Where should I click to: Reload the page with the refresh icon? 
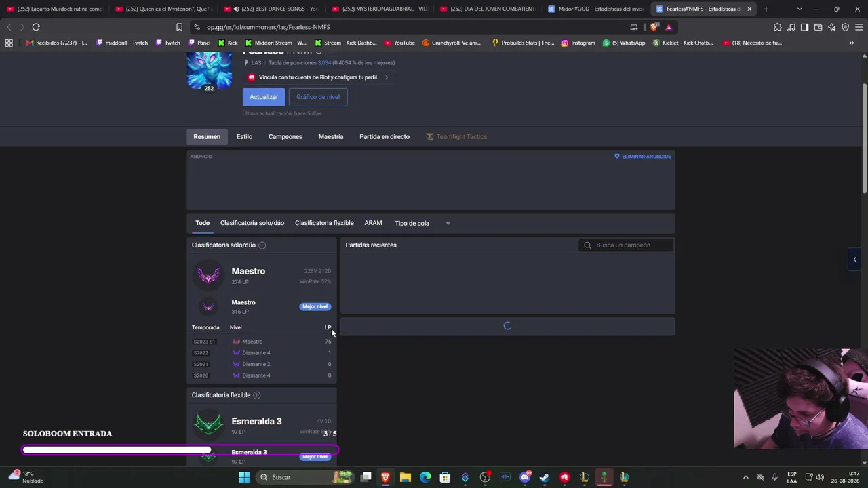36,27
